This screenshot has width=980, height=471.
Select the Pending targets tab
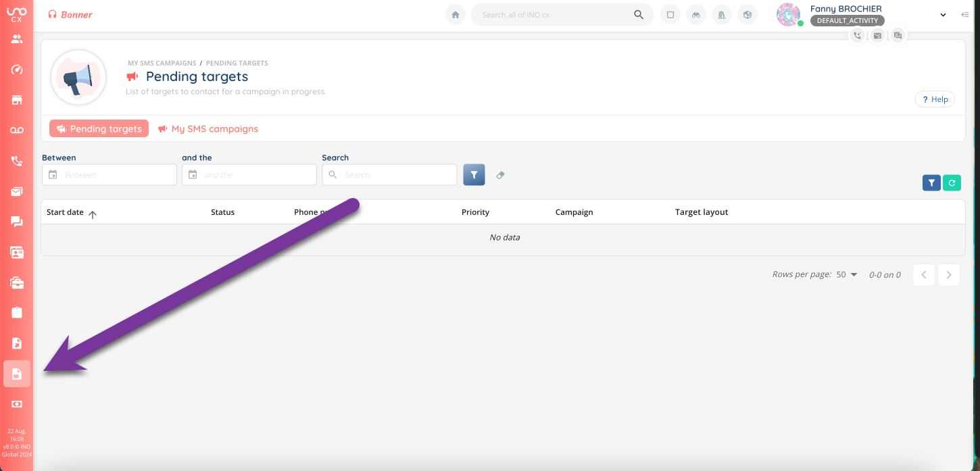(99, 129)
